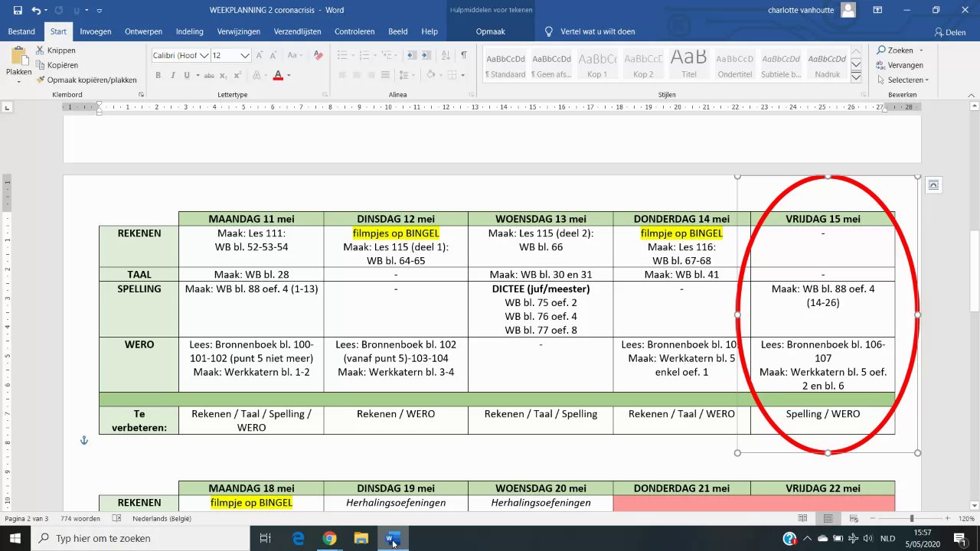The height and width of the screenshot is (551, 980).
Task: Align paragraph text to the left
Action: (341, 75)
